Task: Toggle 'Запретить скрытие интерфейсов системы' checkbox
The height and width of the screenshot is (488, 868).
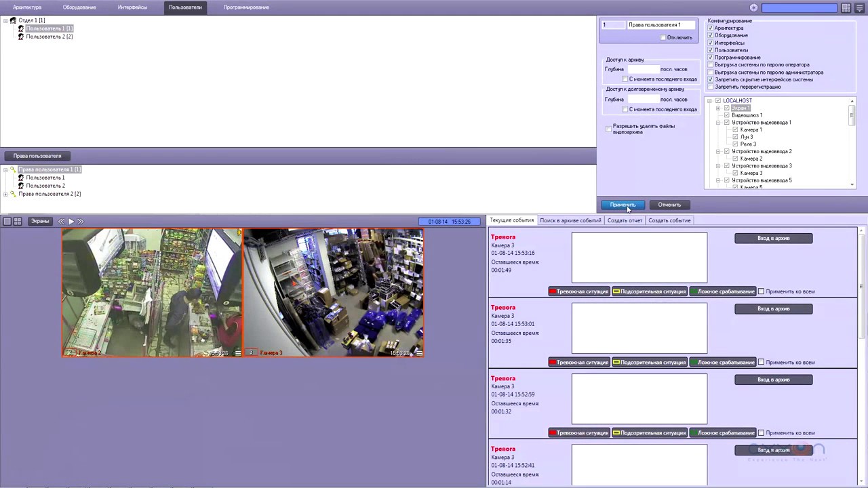Action: pos(711,79)
